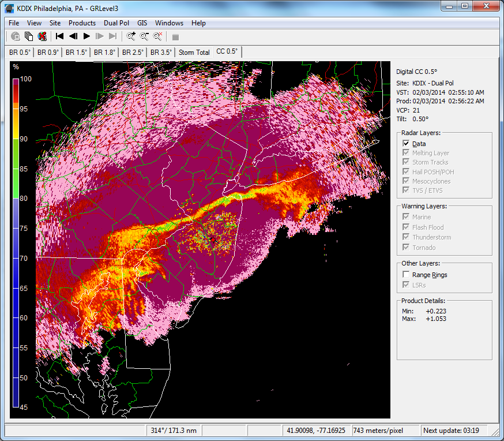
Task: Click the zoom in magnifier icon
Action: (131, 36)
